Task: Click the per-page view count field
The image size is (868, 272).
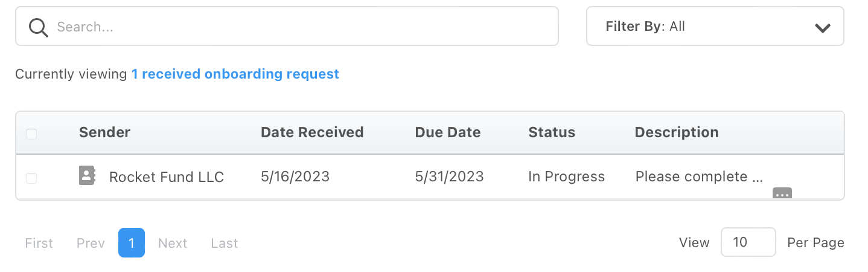Action: (x=748, y=242)
